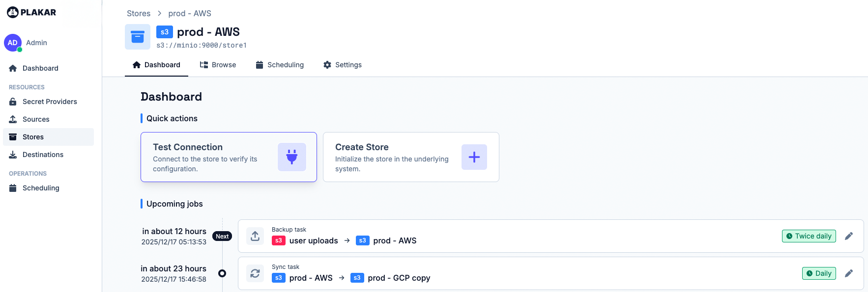Click the s3://minio:9000/store1 address text

coord(202,45)
